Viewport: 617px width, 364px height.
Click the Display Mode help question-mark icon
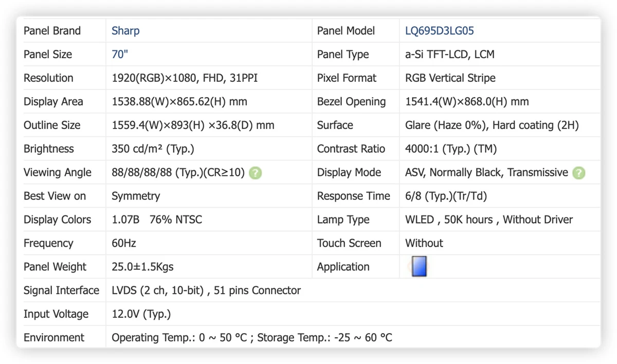point(579,173)
